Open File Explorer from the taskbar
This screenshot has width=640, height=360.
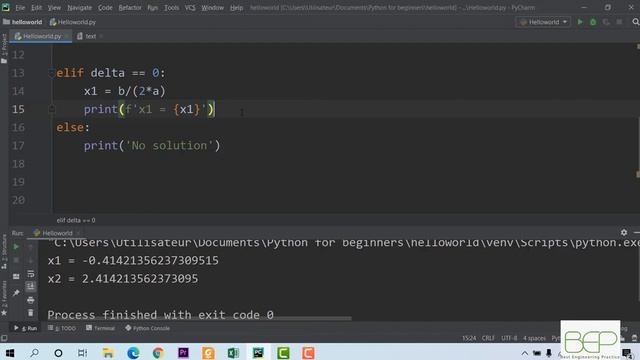(x=108, y=353)
